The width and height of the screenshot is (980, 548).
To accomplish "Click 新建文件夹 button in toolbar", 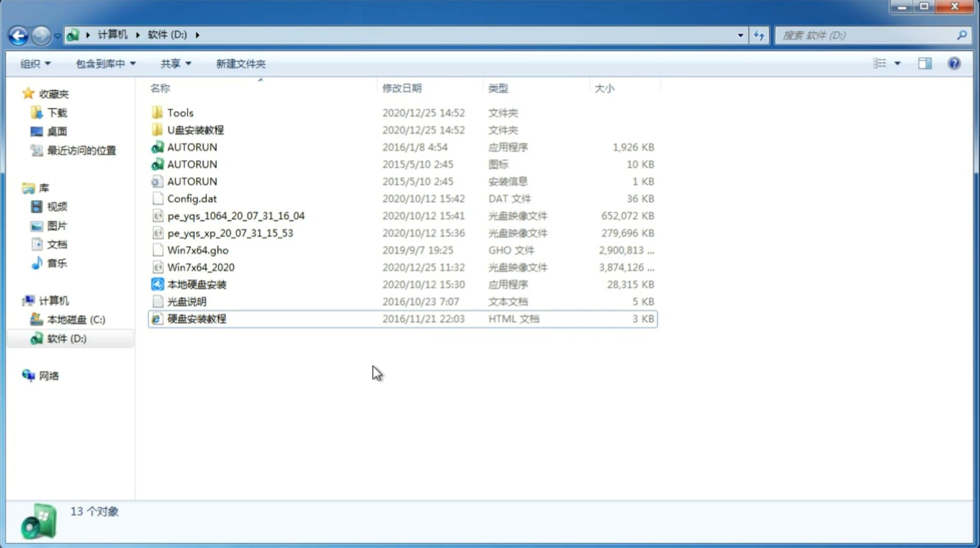I will (x=240, y=63).
